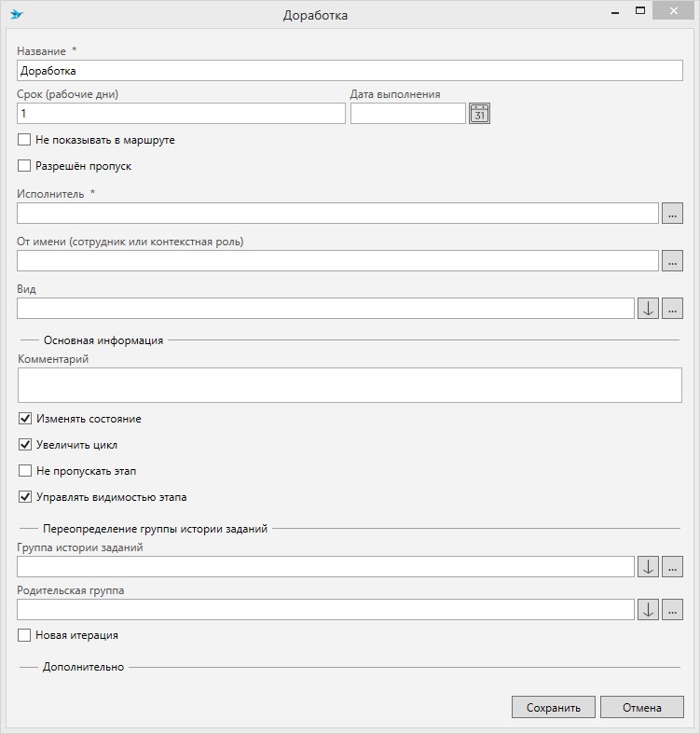Click the application bird icon in title bar
Viewport: 700px width, 734px height.
[17, 15]
